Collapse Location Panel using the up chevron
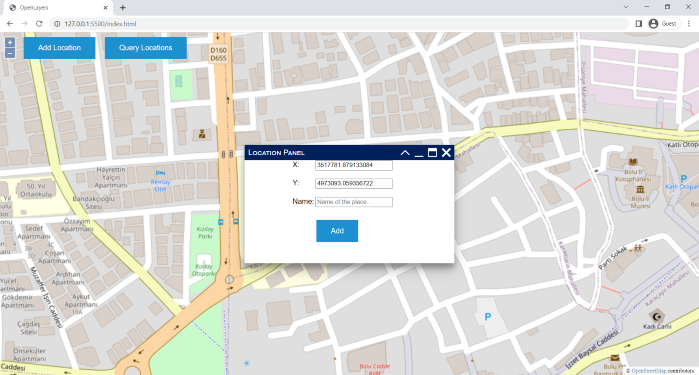Screen dimensions: 699x375 405,152
